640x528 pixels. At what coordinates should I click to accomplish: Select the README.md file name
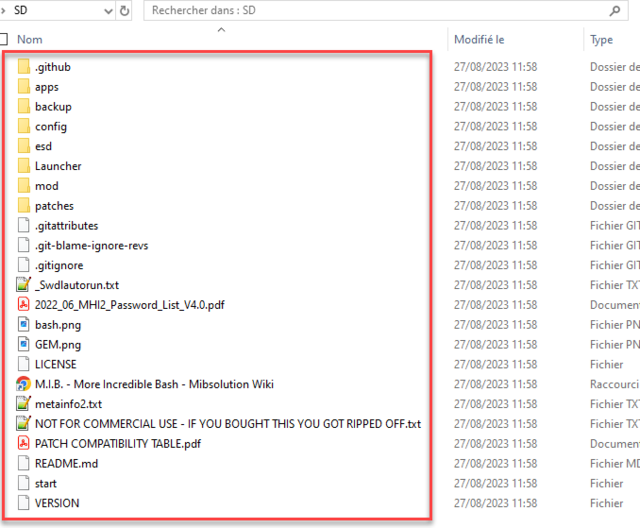pyautogui.click(x=67, y=464)
